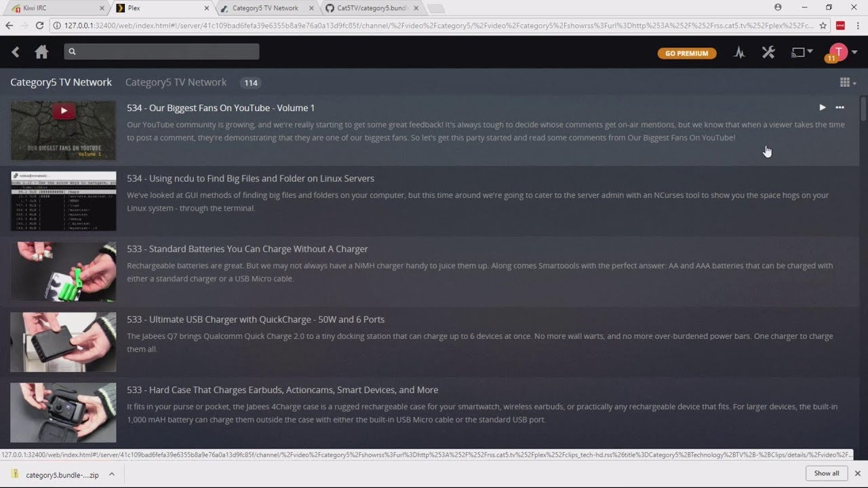Close the Cat5TV GitHub tab
The width and height of the screenshot is (868, 488).
click(416, 8)
